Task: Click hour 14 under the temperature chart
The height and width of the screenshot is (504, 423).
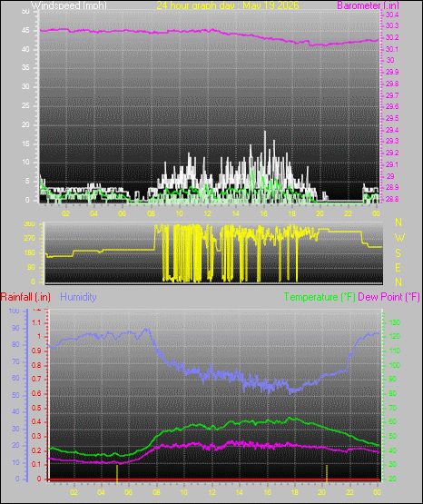Action: click(x=239, y=492)
